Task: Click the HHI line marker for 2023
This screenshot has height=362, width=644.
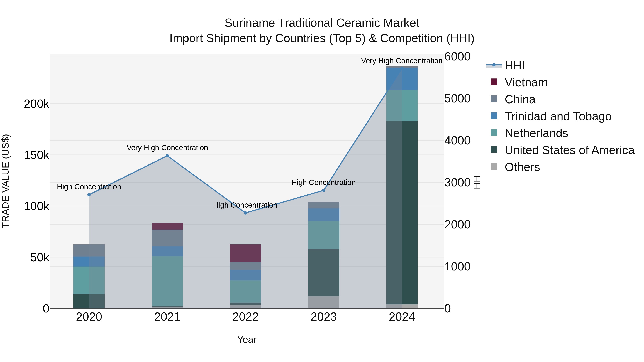Action: pos(324,190)
